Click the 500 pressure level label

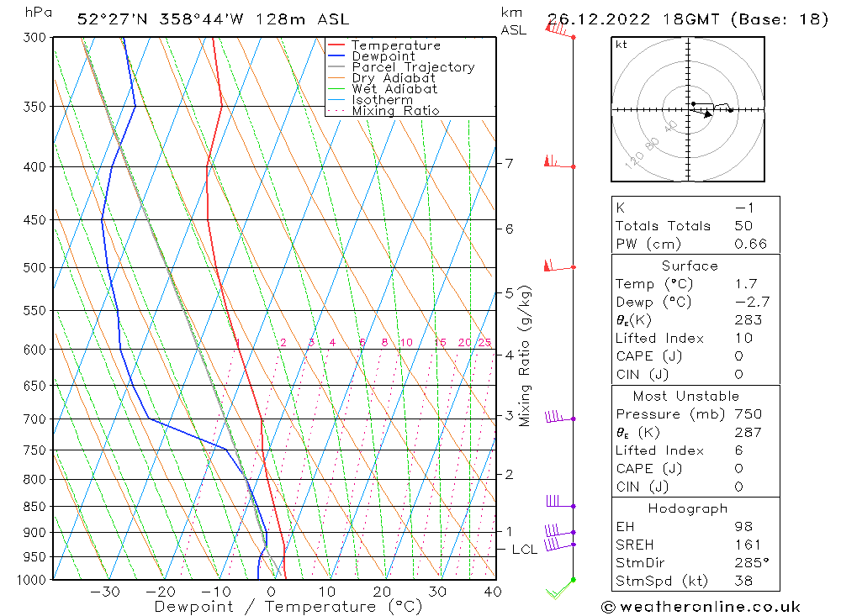(x=35, y=267)
